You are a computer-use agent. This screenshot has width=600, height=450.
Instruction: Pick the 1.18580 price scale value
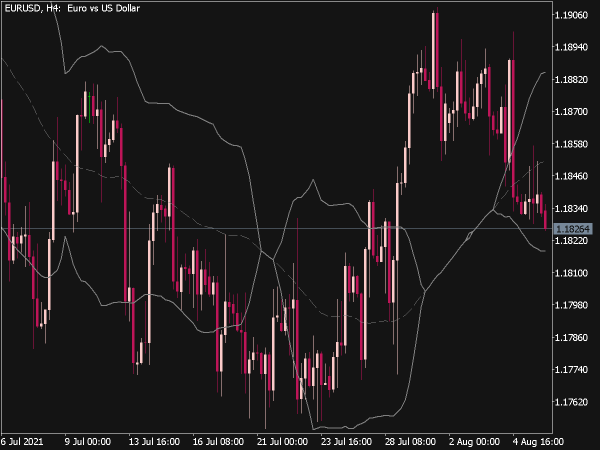(571, 144)
